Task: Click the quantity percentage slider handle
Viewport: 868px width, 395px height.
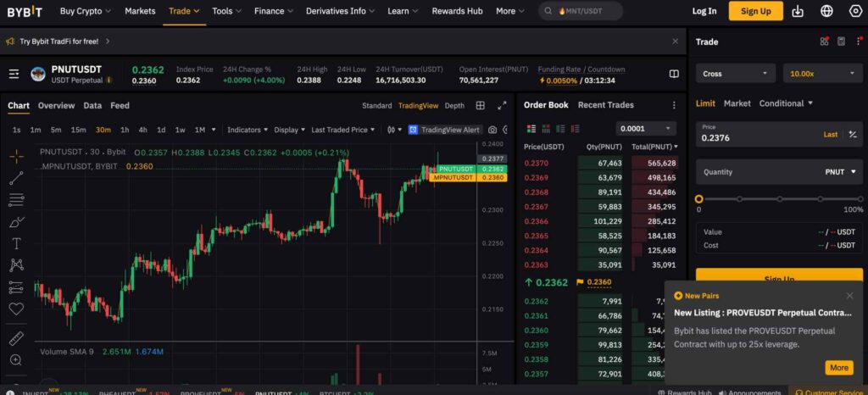Action: click(698, 199)
